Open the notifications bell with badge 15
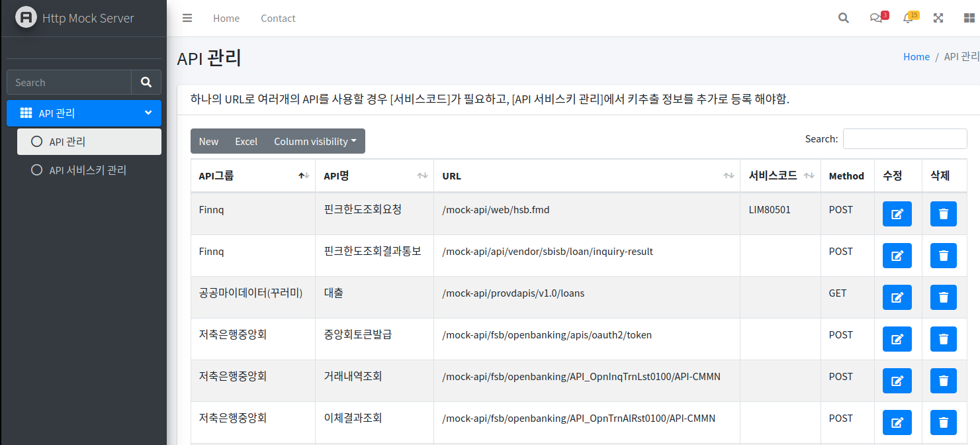Image resolution: width=980 pixels, height=445 pixels. coord(911,17)
